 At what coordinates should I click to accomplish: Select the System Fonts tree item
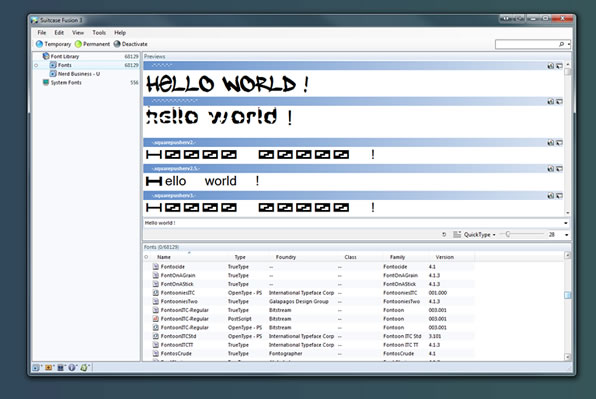(x=66, y=82)
